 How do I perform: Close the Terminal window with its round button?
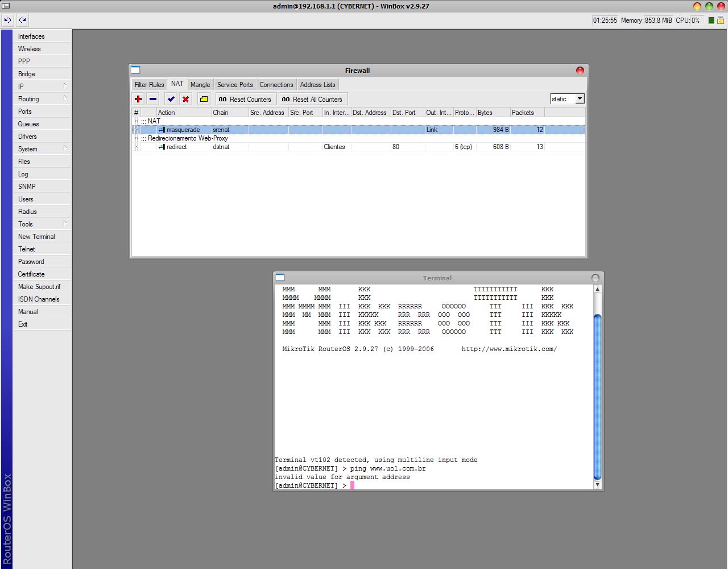click(595, 278)
